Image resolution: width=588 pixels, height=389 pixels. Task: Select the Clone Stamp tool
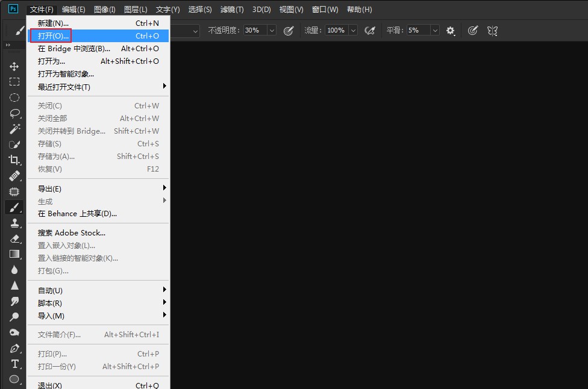click(14, 223)
